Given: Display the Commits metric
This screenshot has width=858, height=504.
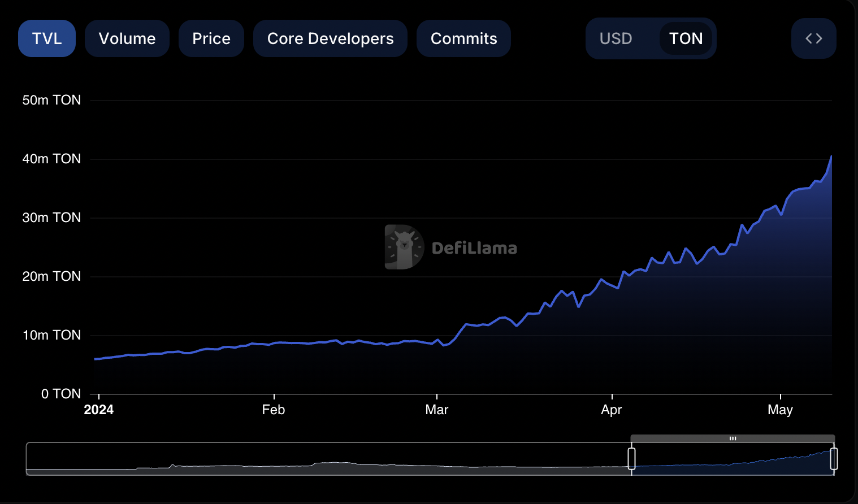Looking at the screenshot, I should pyautogui.click(x=463, y=38).
